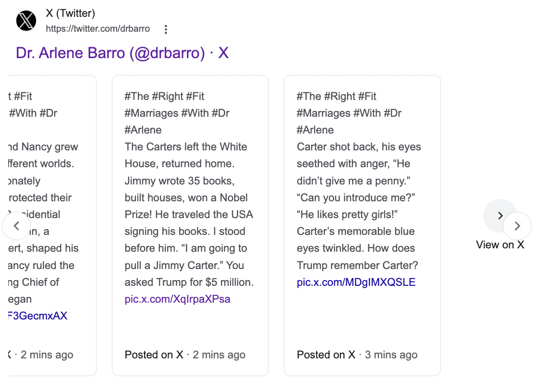The image size is (536, 392).
Task: Click the View on X arrow circle
Action: pyautogui.click(x=500, y=216)
